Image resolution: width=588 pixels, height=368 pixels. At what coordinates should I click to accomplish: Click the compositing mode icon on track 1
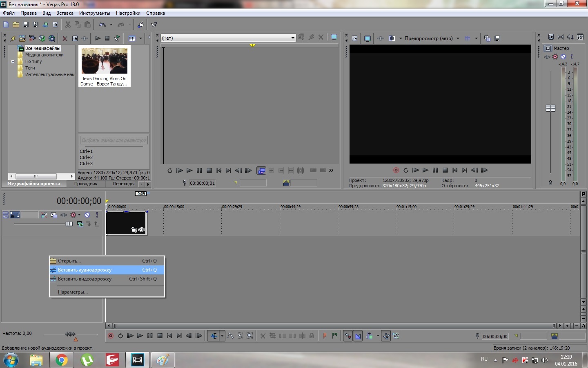[80, 224]
